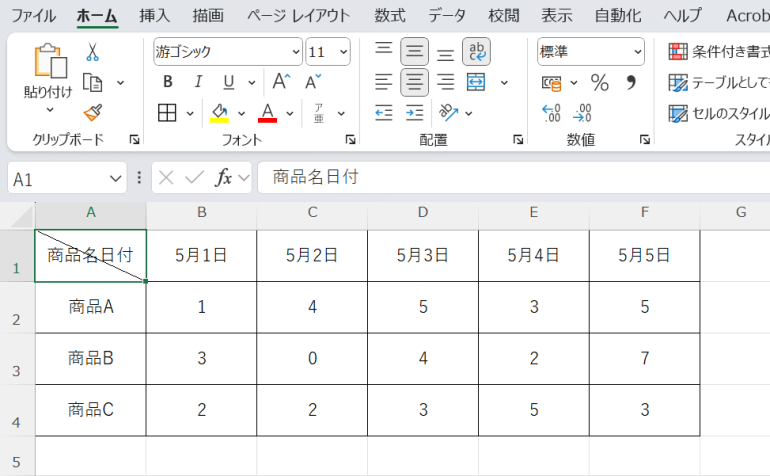Viewport: 770px width, 476px height.
Task: Click the Insert Function fx icon
Action: click(x=223, y=177)
